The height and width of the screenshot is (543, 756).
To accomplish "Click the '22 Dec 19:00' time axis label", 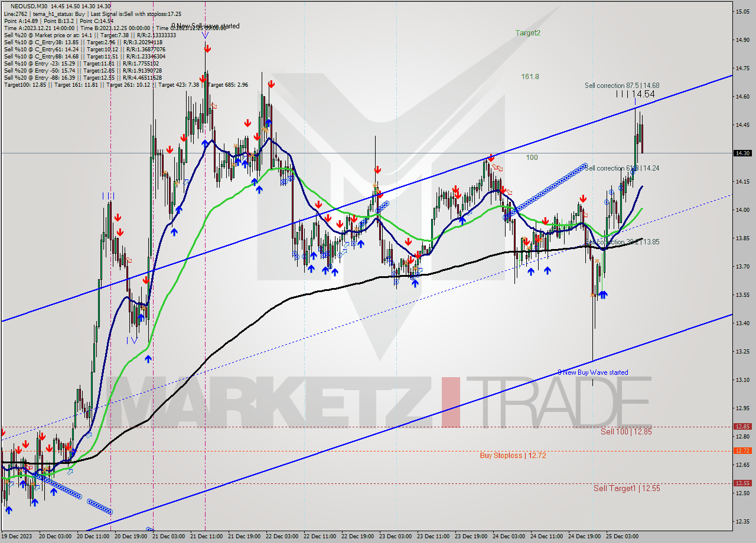I will click(358, 537).
